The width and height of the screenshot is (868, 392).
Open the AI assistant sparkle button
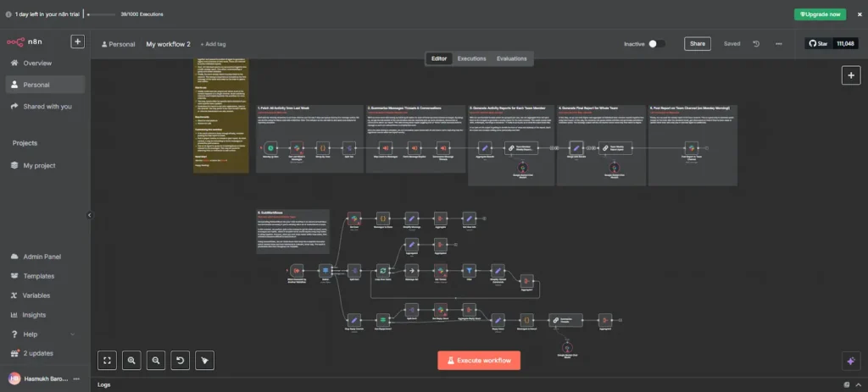850,360
